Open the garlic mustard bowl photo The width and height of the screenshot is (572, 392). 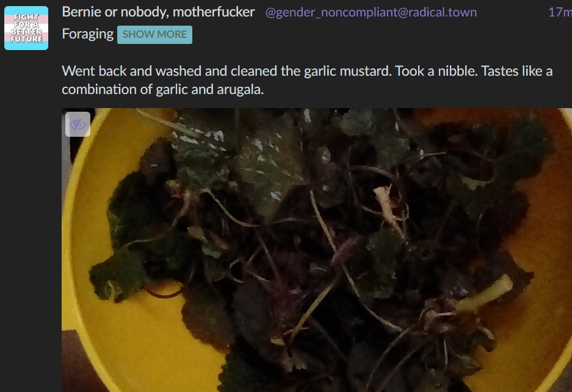317,250
